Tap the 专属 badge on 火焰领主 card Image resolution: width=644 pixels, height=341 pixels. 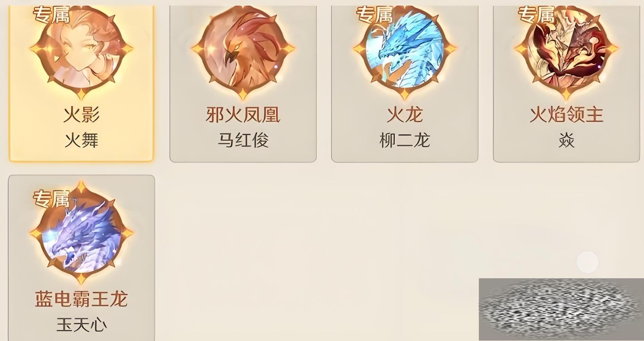tap(536, 15)
